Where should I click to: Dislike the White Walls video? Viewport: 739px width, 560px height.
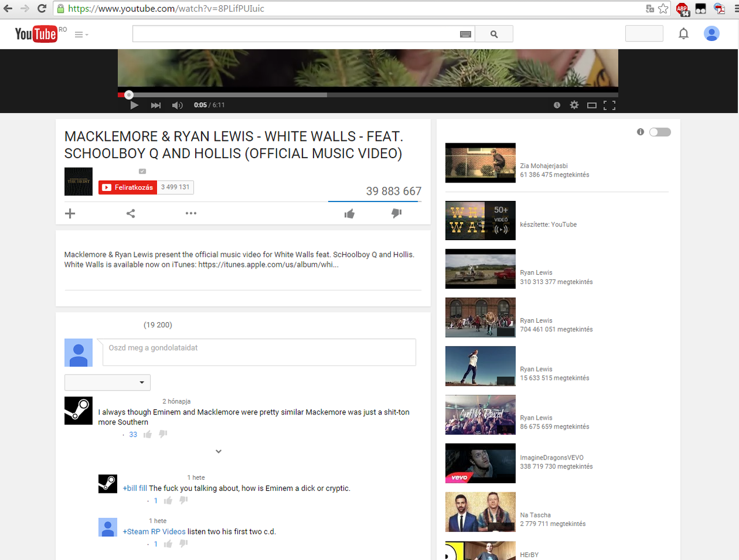[x=396, y=214]
